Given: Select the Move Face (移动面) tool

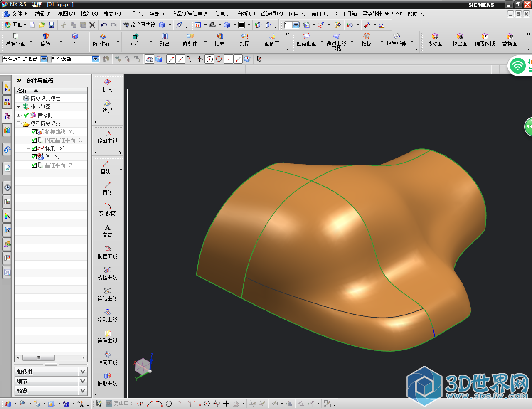Looking at the screenshot, I should tap(435, 40).
